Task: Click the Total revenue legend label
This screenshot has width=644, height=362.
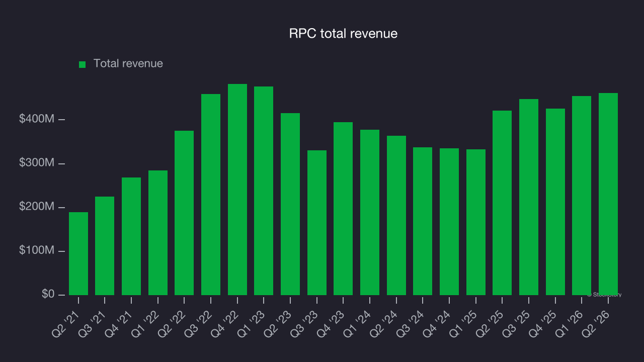Action: 128,63
